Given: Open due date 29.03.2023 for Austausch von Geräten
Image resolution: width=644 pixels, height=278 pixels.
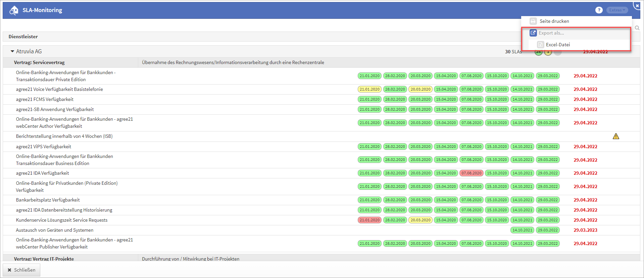Looking at the screenshot, I should coord(585,230).
